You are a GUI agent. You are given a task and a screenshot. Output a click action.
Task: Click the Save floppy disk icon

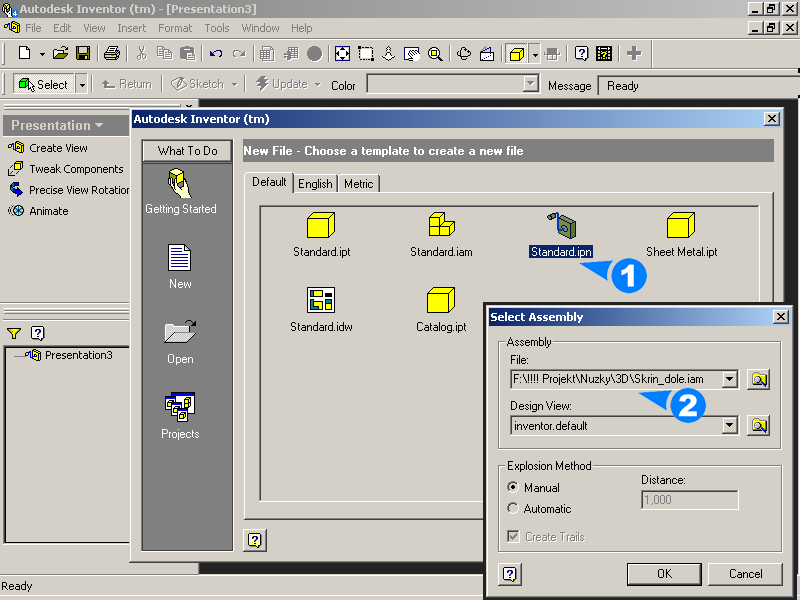(x=83, y=53)
